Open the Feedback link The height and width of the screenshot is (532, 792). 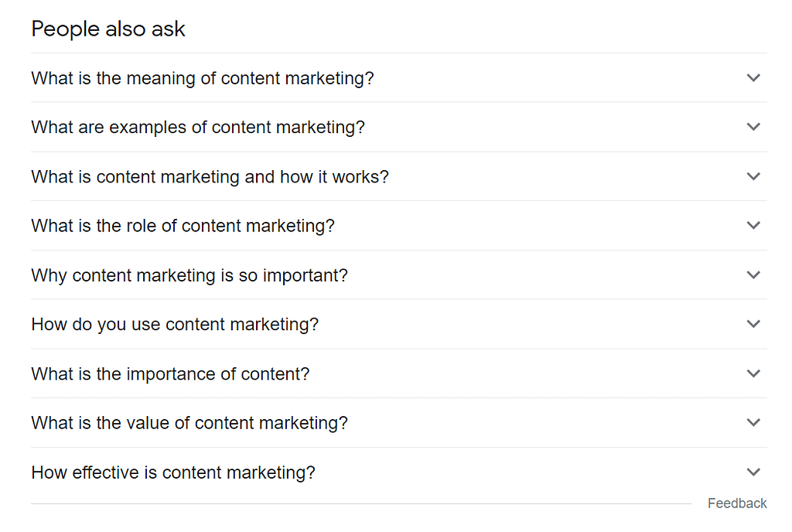click(737, 503)
